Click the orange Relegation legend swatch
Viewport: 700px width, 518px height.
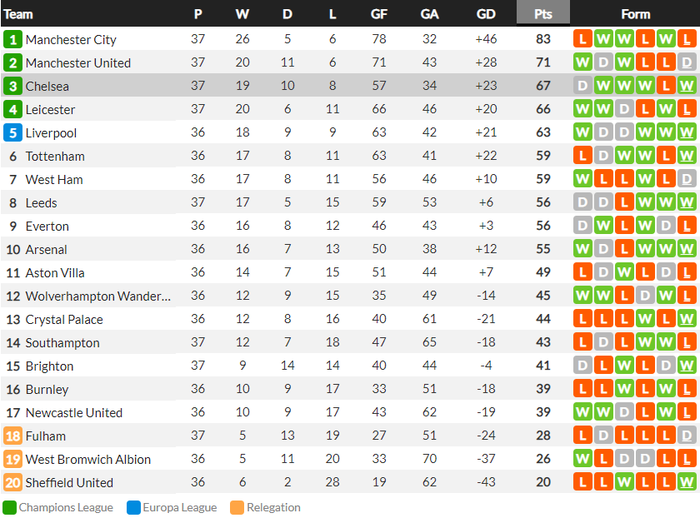[237, 507]
